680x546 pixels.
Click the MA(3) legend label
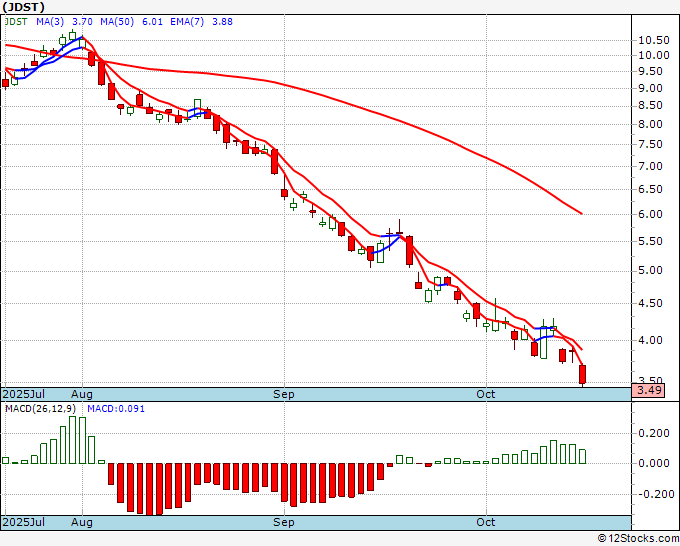(50, 22)
